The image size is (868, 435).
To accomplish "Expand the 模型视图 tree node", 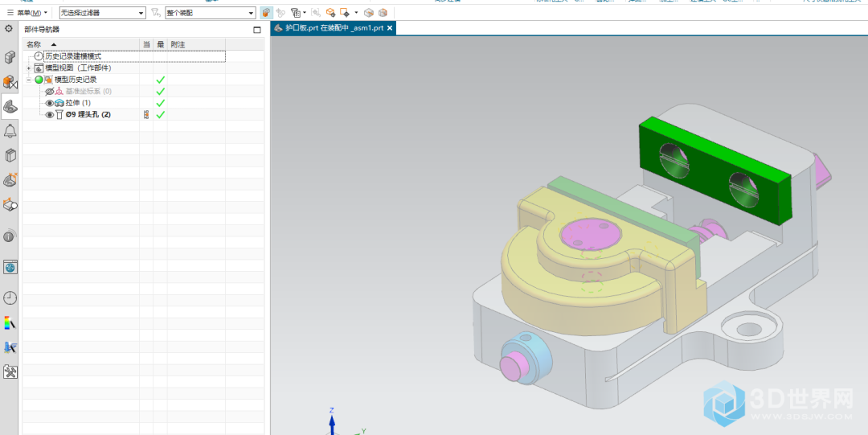I will coord(29,68).
